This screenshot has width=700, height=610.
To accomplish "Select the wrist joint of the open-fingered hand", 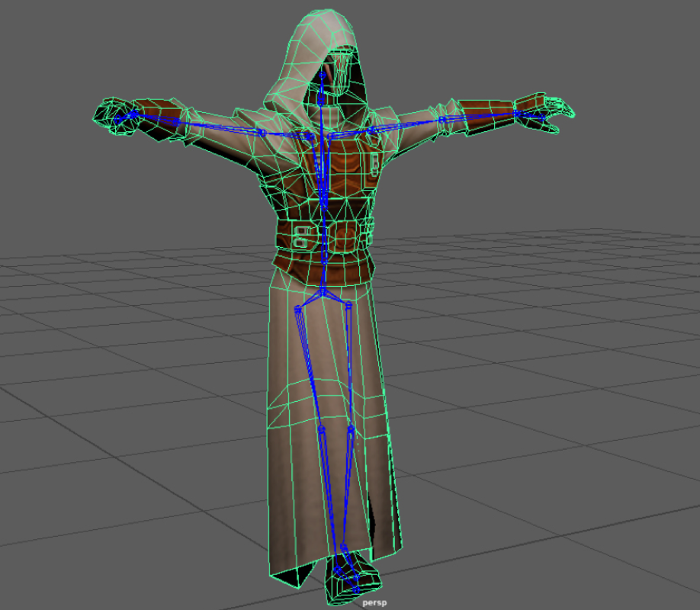I will (x=516, y=113).
